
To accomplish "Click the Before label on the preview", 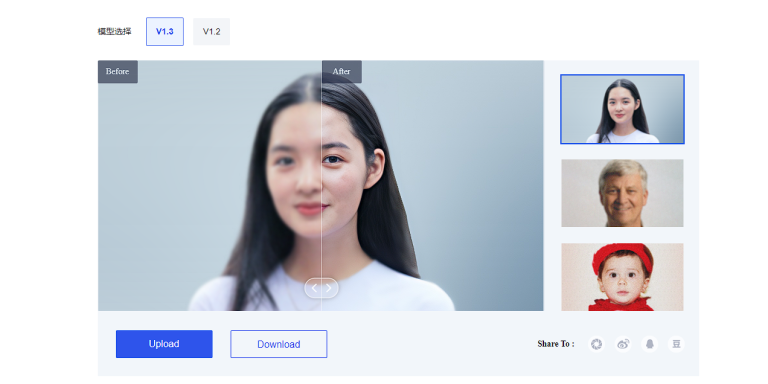I will pos(118,72).
